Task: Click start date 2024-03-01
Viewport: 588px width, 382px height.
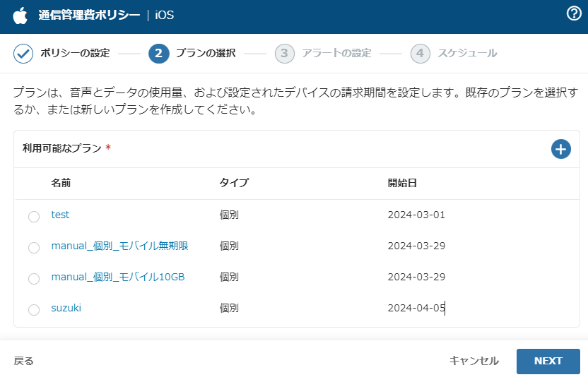Action: tap(416, 215)
